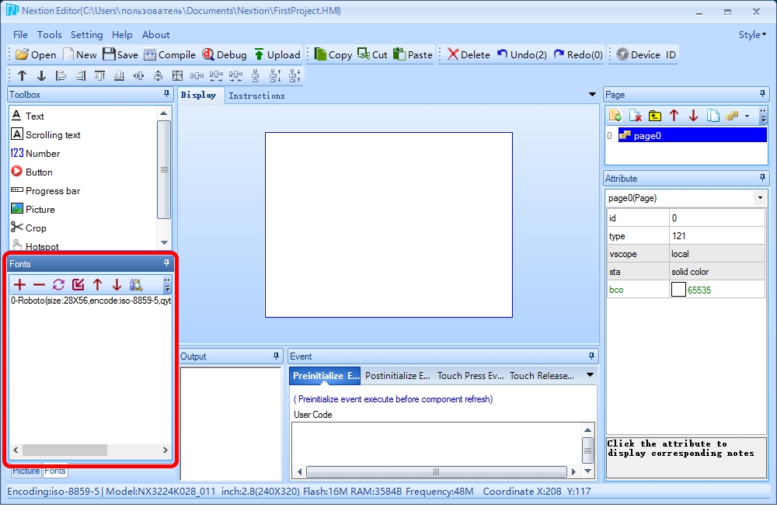This screenshot has width=777, height=532.
Task: Add a new page in Page panel
Action: [615, 116]
